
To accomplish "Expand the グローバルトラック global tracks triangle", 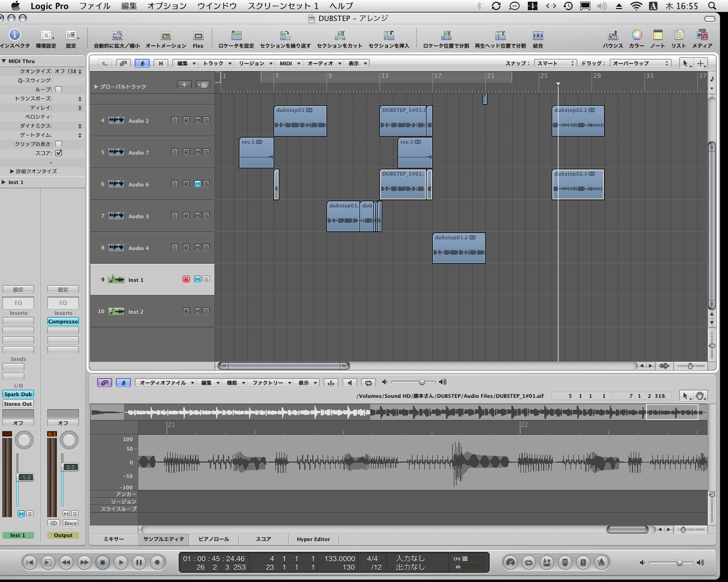I will pos(96,86).
